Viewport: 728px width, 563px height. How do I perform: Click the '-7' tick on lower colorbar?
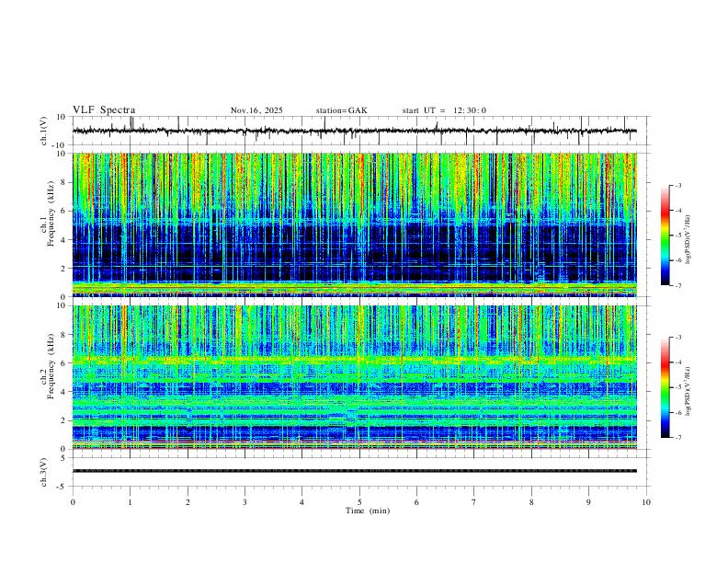(678, 438)
